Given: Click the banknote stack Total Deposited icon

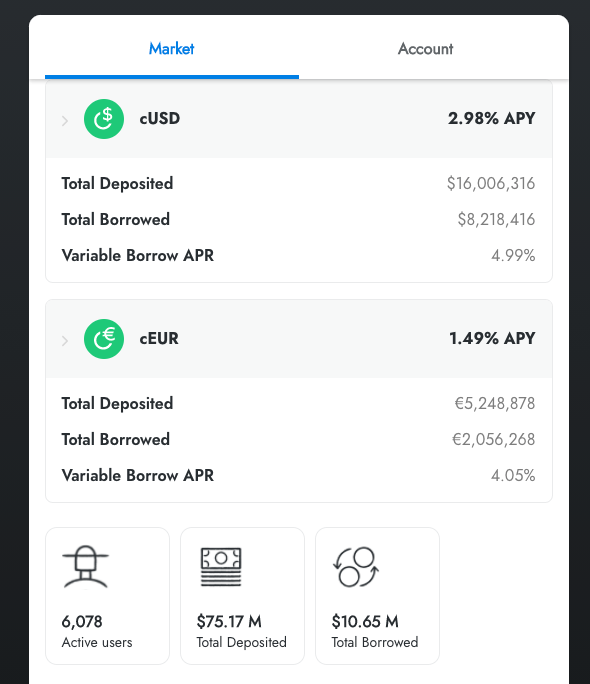Looking at the screenshot, I should pos(221,567).
